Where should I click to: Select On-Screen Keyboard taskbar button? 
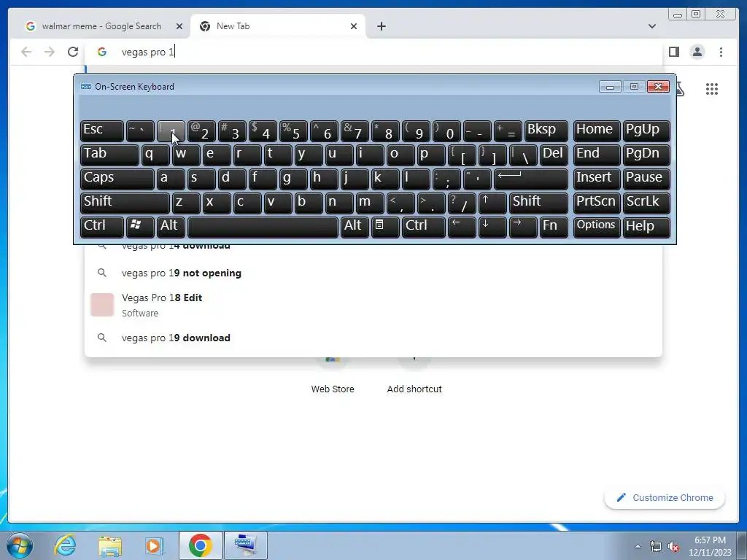[246, 545]
